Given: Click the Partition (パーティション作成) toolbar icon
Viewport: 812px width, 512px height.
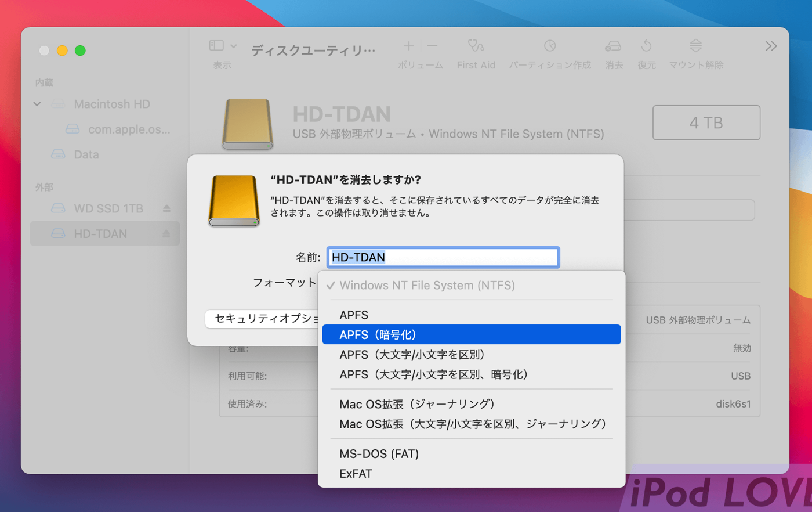Looking at the screenshot, I should 549,46.
